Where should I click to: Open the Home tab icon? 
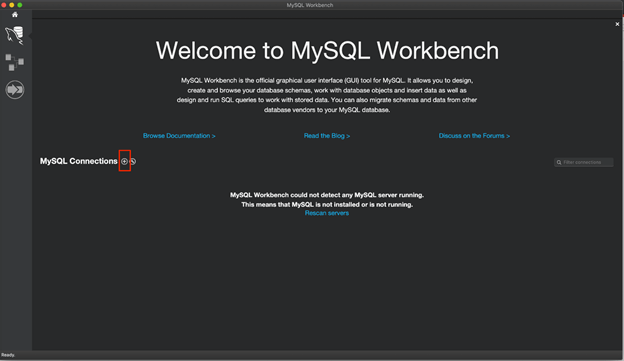(15, 15)
